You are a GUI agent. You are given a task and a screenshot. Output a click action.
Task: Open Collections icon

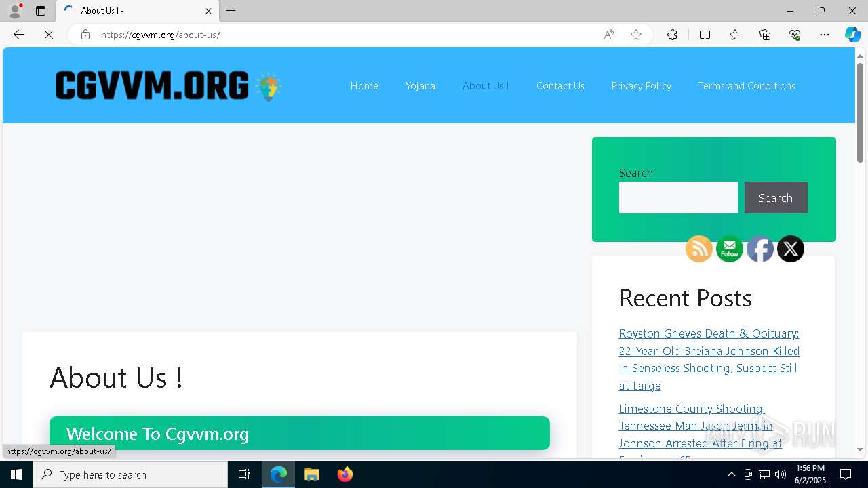765,35
